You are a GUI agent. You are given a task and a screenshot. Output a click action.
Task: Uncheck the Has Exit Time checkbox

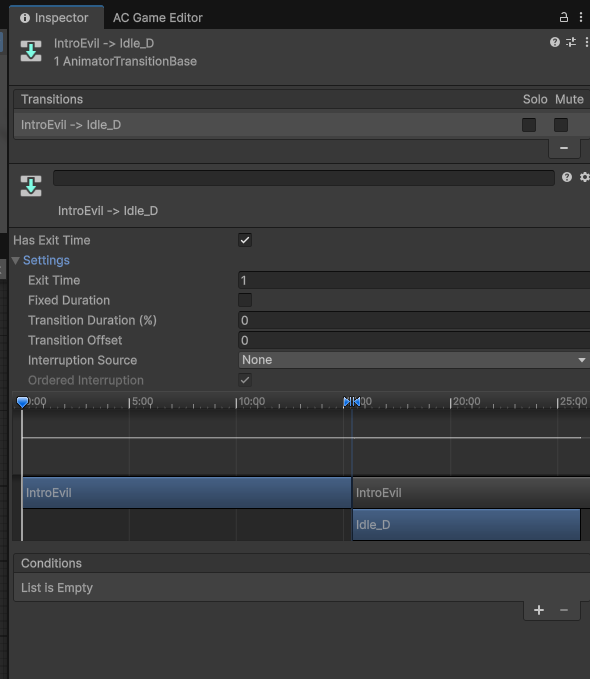[245, 240]
